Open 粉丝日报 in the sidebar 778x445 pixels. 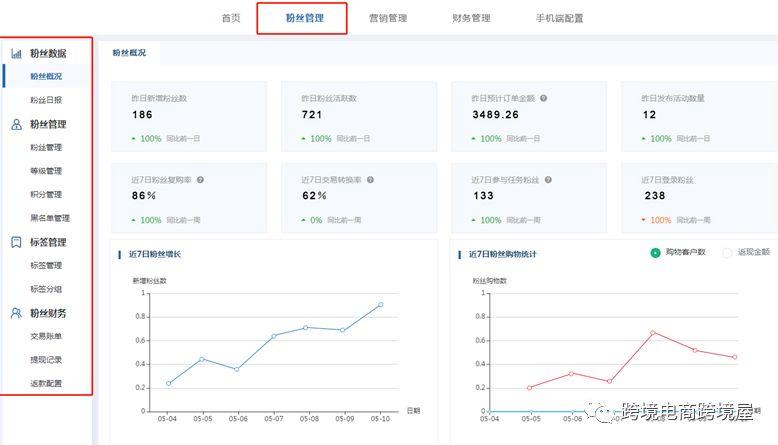click(x=46, y=100)
